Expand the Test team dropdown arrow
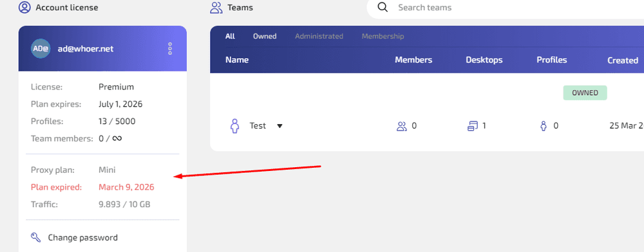644x252 pixels. (x=279, y=126)
